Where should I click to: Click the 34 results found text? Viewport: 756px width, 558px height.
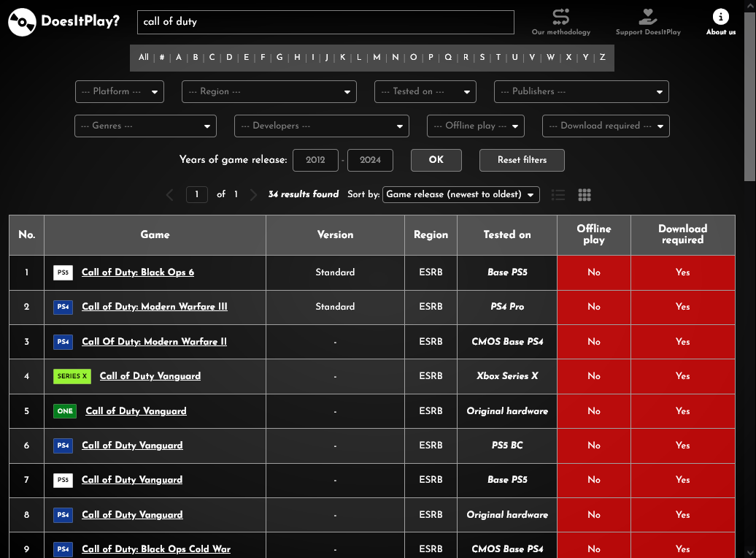coord(304,194)
